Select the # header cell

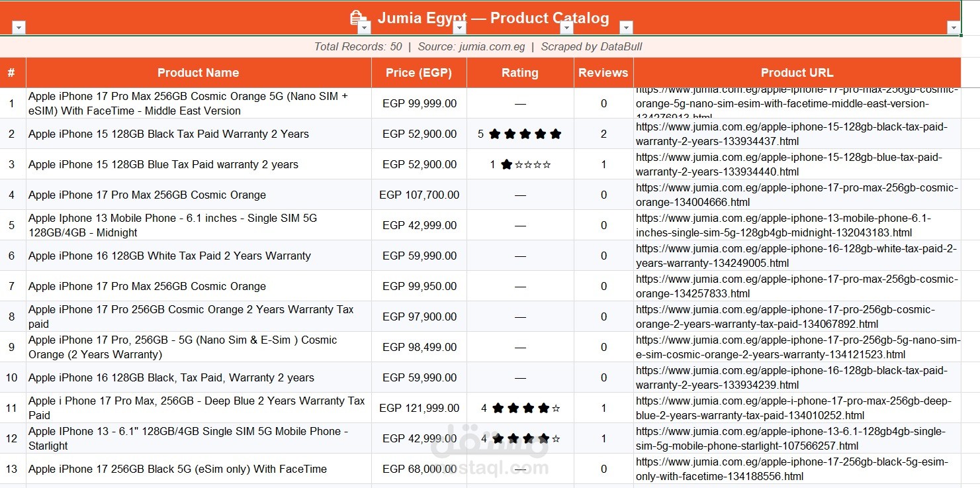(13, 73)
